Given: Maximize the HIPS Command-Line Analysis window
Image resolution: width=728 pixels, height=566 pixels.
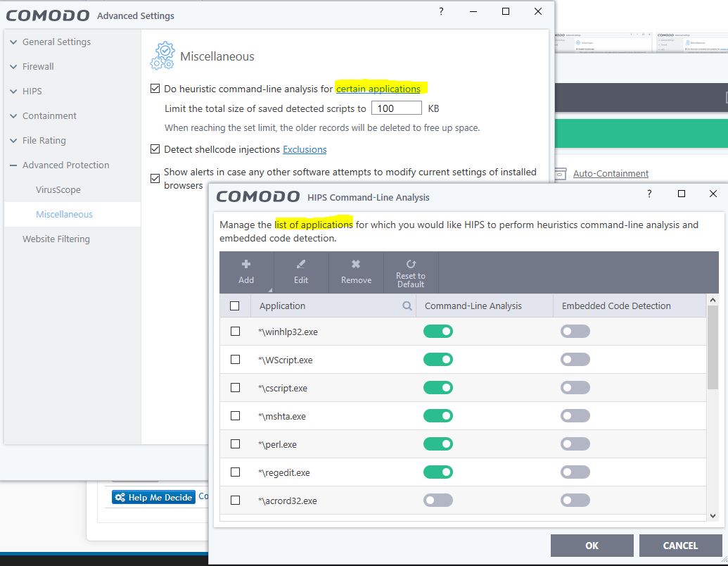Looking at the screenshot, I should point(682,194).
